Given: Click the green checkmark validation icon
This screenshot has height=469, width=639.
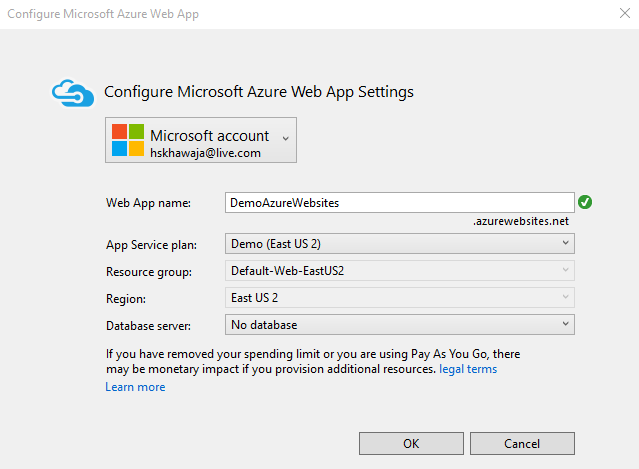Looking at the screenshot, I should [585, 202].
